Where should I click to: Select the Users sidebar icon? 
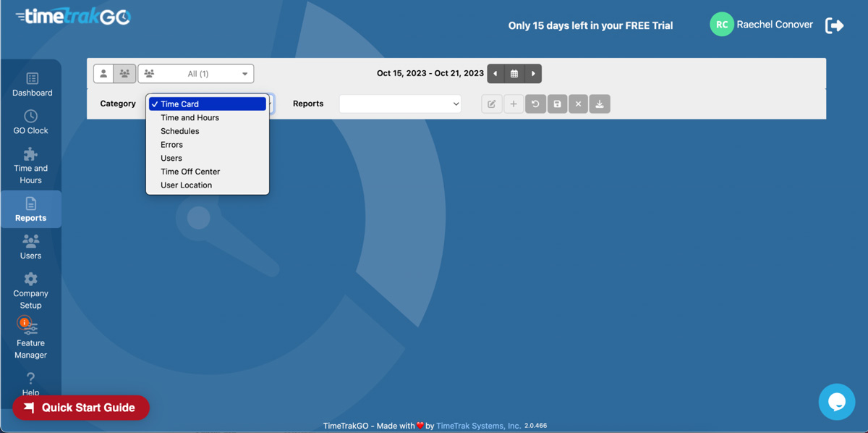pyautogui.click(x=30, y=246)
